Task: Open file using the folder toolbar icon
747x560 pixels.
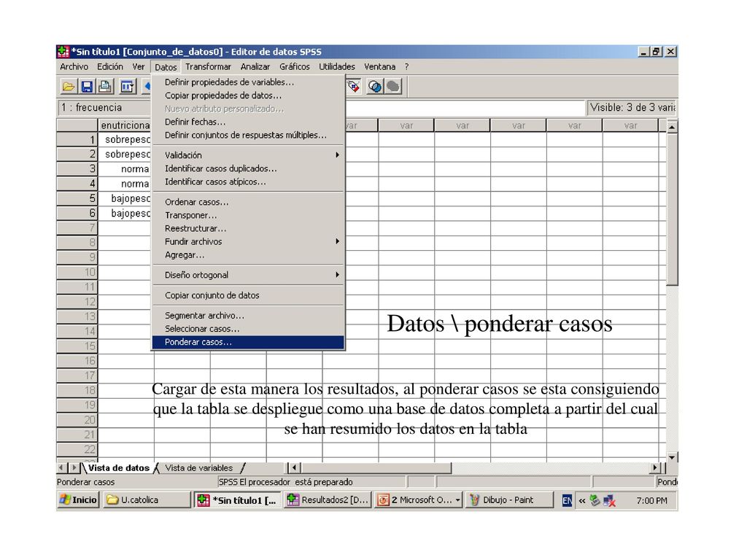Action: click(69, 87)
